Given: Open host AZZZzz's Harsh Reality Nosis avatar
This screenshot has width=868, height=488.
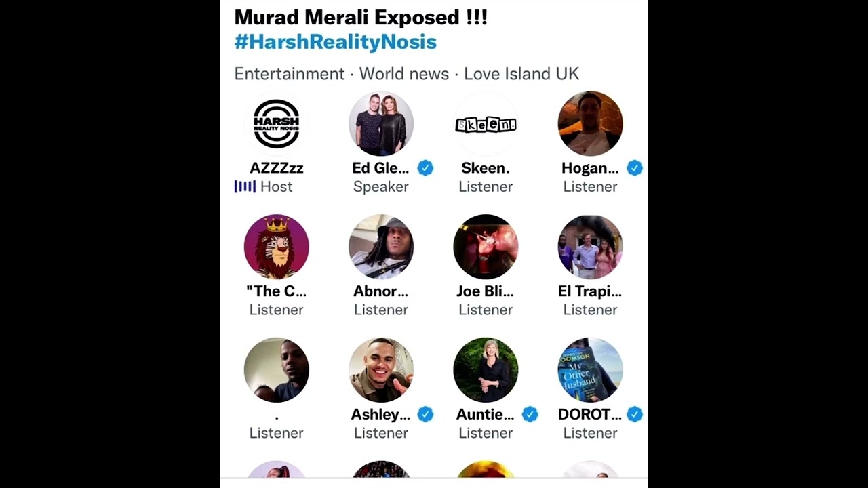Looking at the screenshot, I should click(x=276, y=124).
